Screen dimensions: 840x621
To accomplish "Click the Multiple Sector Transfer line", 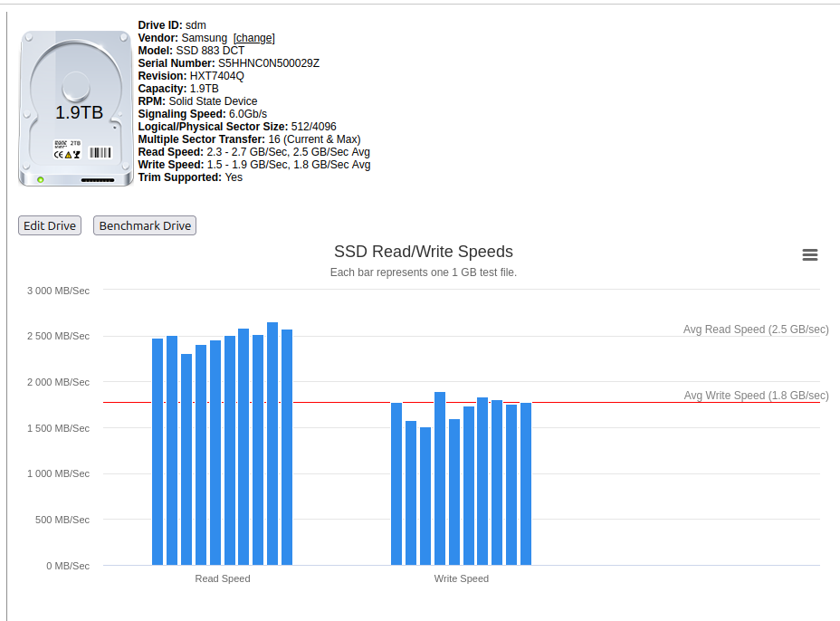I will pyautogui.click(x=249, y=139).
